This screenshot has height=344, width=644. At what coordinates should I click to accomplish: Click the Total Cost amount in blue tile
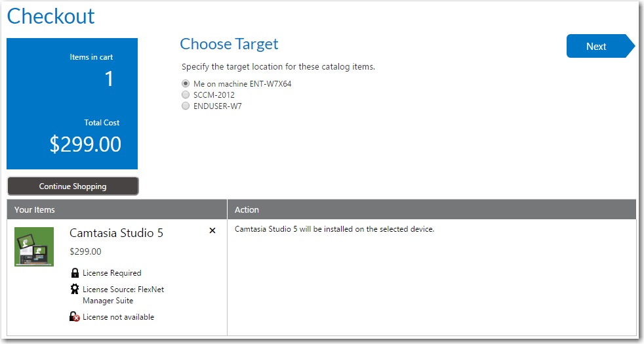point(85,144)
